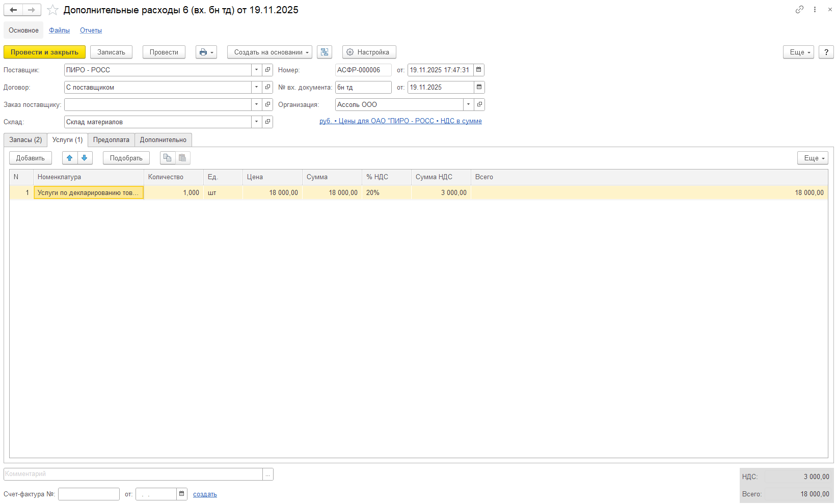Expand the Организация dropdown list
836x504 pixels.
point(468,104)
